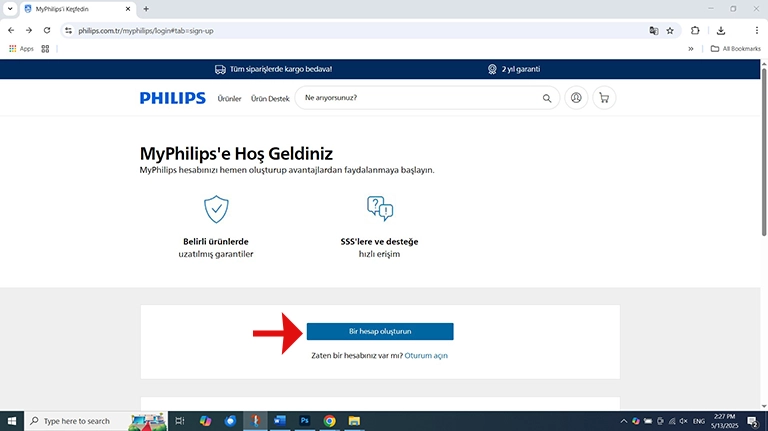Reload the current page
Screen dimensions: 768x431
click(x=47, y=30)
